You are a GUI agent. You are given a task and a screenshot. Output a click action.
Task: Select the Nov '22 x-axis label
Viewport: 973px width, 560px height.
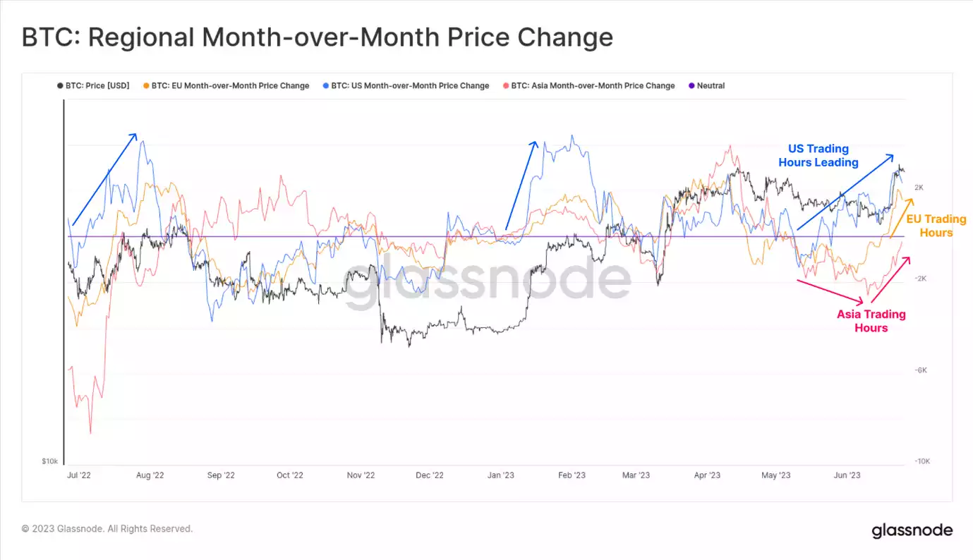click(361, 475)
